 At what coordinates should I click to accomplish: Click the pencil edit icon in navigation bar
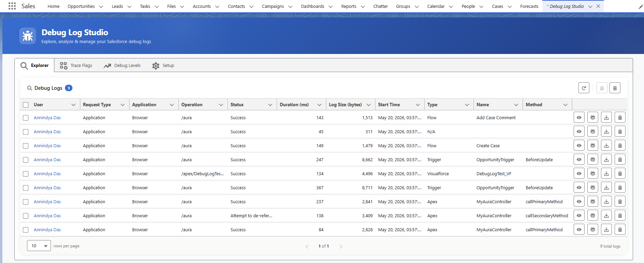pos(641,6)
